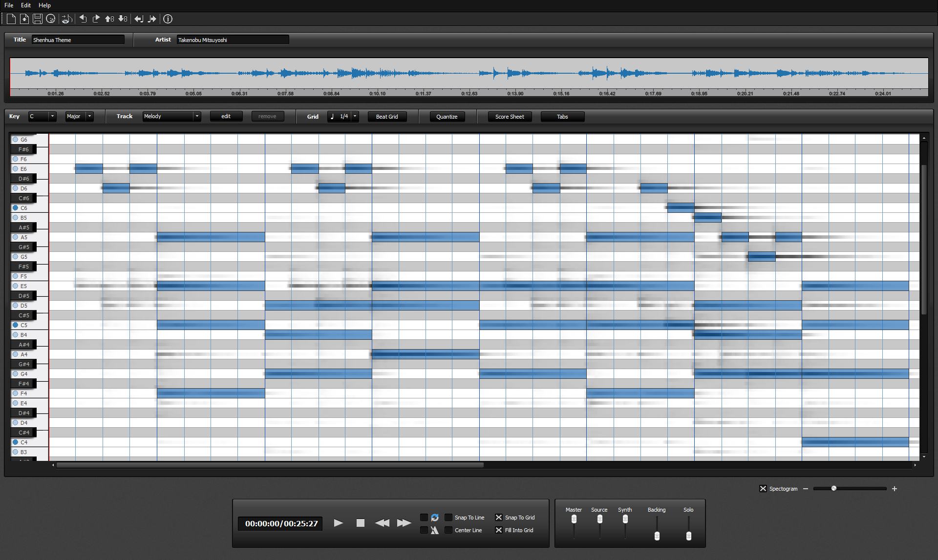Open the Key note dropdown
The image size is (938, 560).
53,116
